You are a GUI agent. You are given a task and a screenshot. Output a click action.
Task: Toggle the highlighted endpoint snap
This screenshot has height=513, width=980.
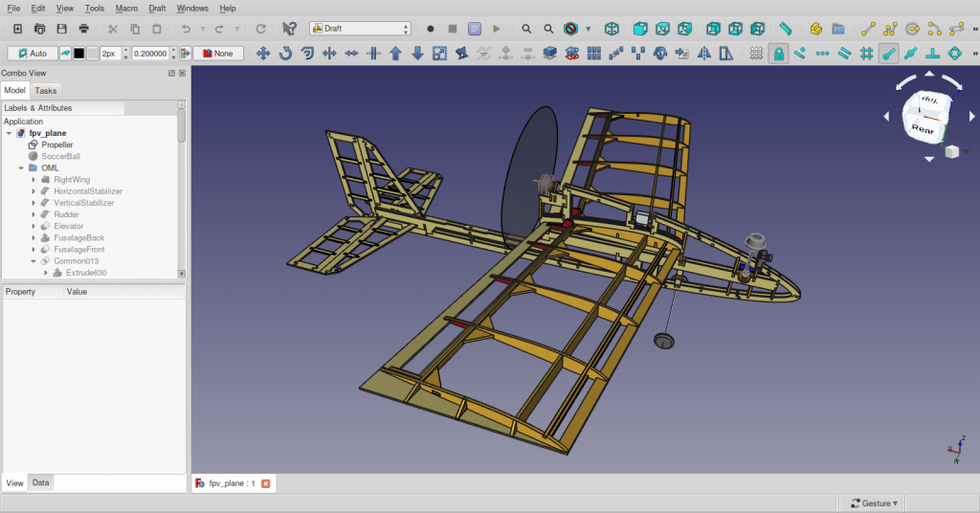click(888, 54)
